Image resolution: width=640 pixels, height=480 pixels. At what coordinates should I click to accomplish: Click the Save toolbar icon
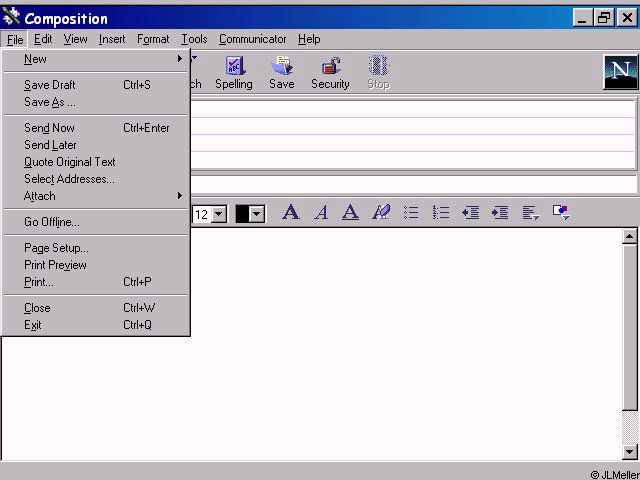coord(282,73)
